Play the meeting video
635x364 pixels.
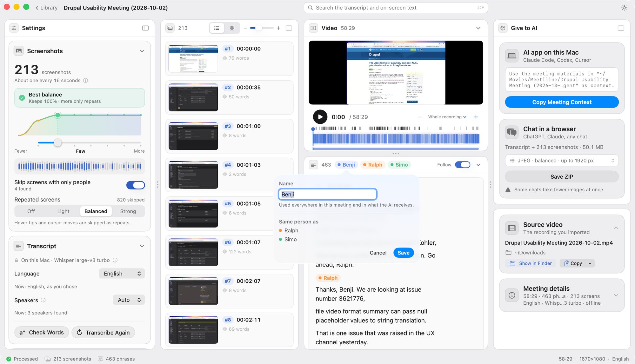(x=320, y=117)
